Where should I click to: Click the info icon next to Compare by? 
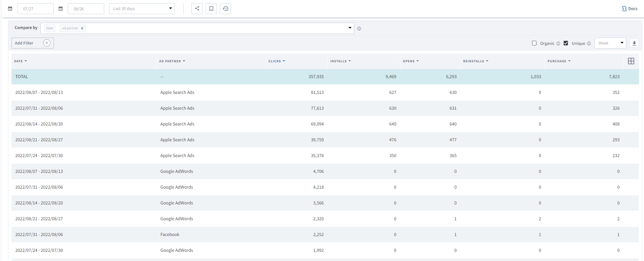tap(359, 29)
